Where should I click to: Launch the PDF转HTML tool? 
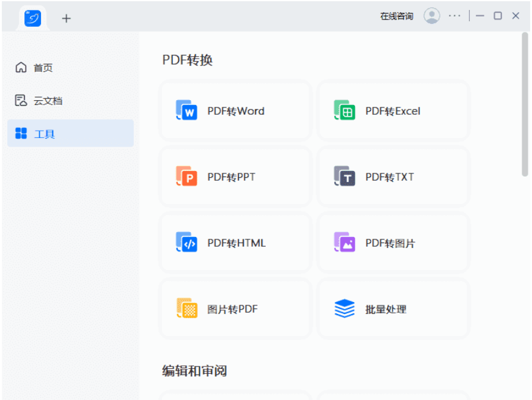(x=235, y=242)
